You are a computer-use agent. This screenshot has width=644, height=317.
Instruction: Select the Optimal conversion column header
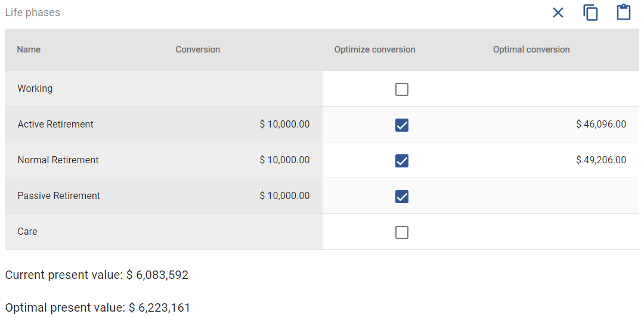[x=531, y=49]
